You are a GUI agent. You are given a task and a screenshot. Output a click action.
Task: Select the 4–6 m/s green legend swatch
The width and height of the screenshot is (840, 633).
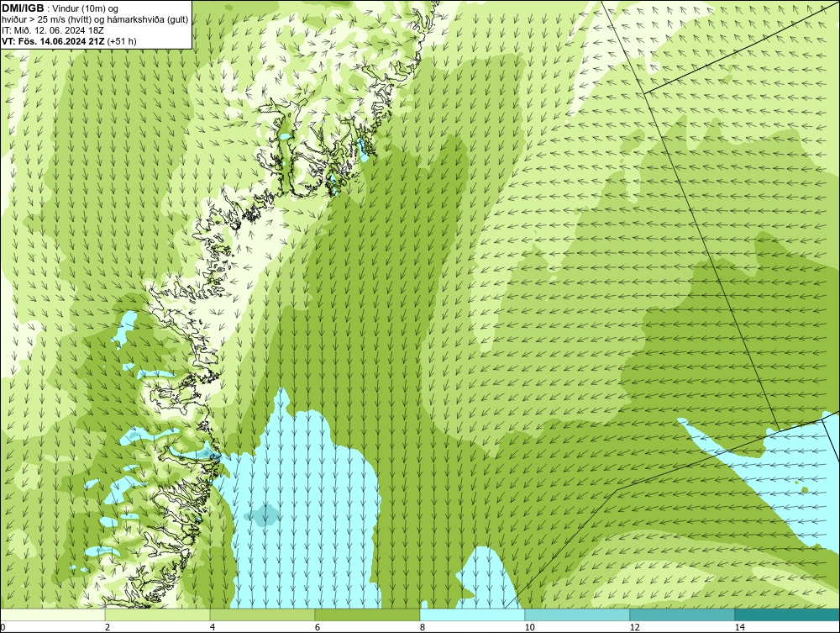tap(262, 615)
